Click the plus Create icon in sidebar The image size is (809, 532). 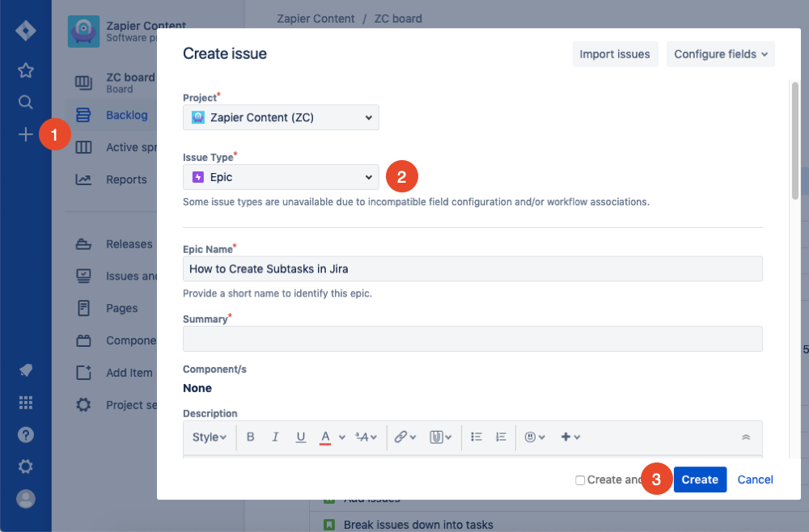25,134
